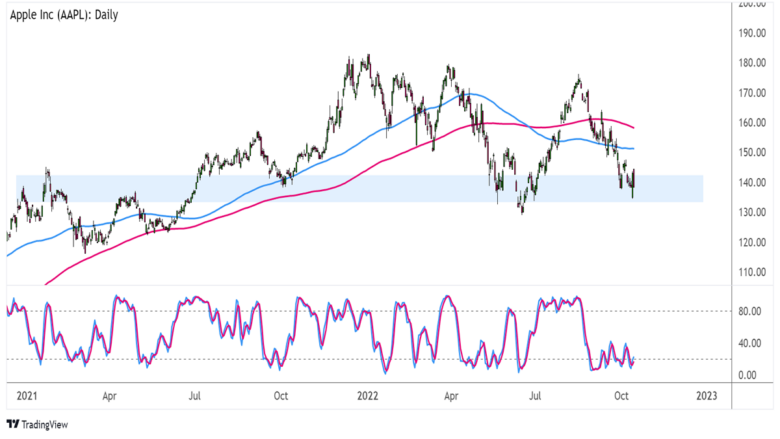780x439 pixels.
Task: Click the 130.00 price axis label
Action: (752, 212)
